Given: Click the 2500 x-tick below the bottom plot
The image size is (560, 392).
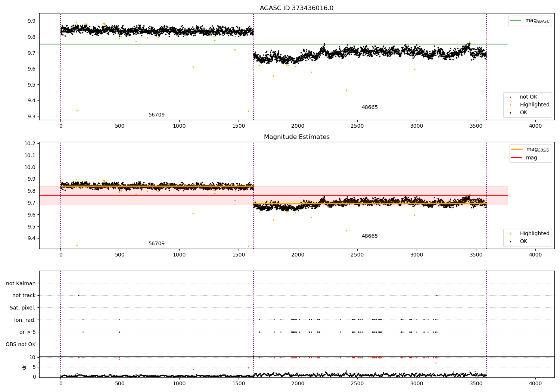Looking at the screenshot, I should 357,384.
